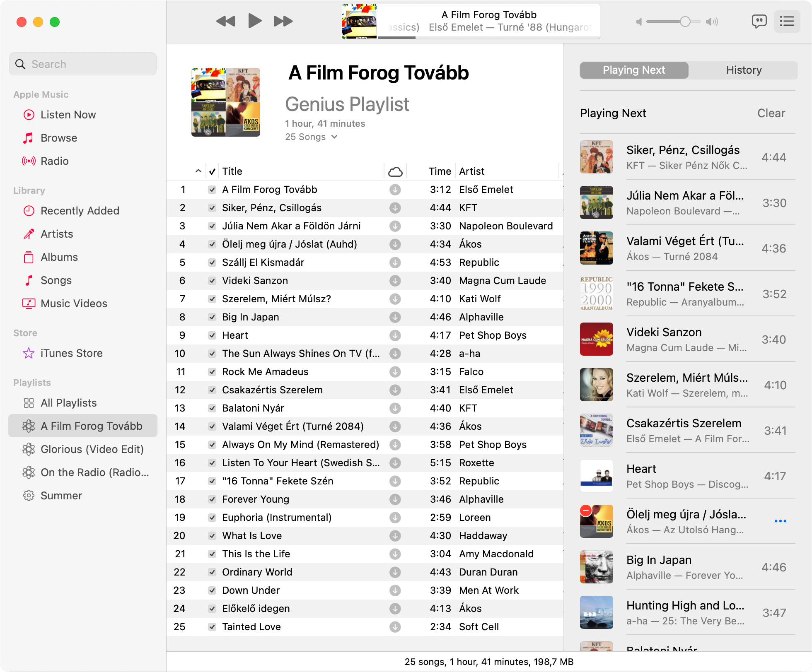Screen dimensions: 812x672
Task: Open the iTunes Store
Action: click(x=83, y=353)
